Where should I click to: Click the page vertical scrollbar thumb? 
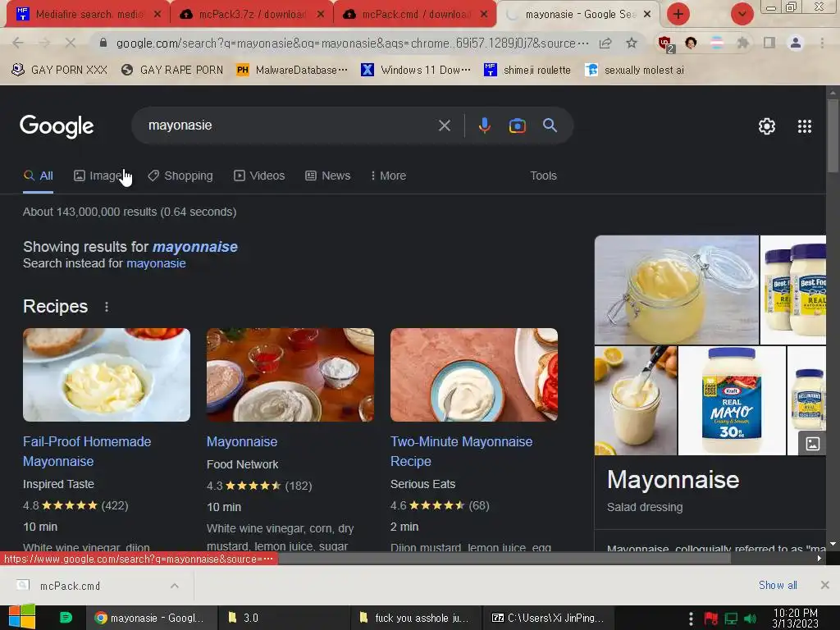point(833,135)
